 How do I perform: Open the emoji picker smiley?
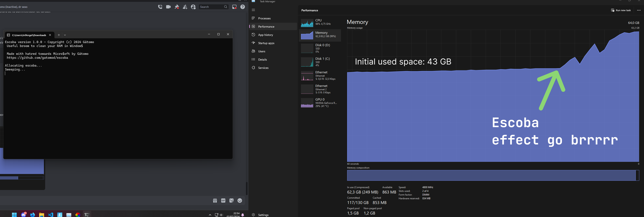240,201
